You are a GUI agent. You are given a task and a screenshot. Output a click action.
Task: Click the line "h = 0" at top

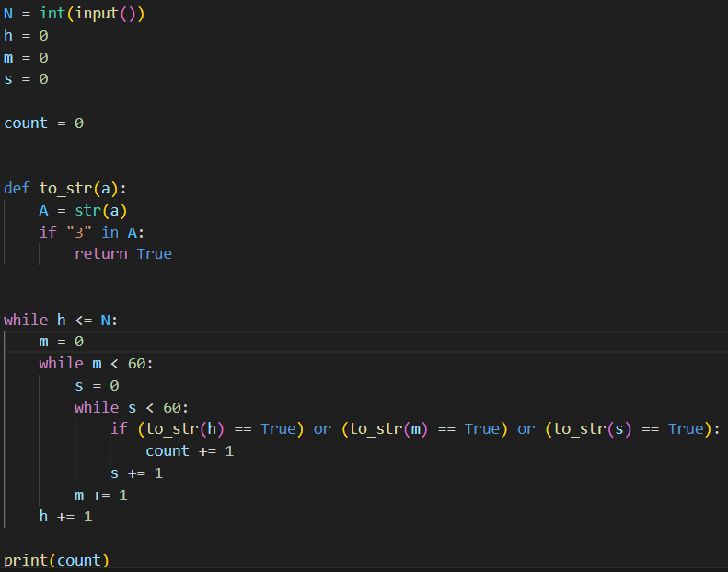[x=26, y=35]
